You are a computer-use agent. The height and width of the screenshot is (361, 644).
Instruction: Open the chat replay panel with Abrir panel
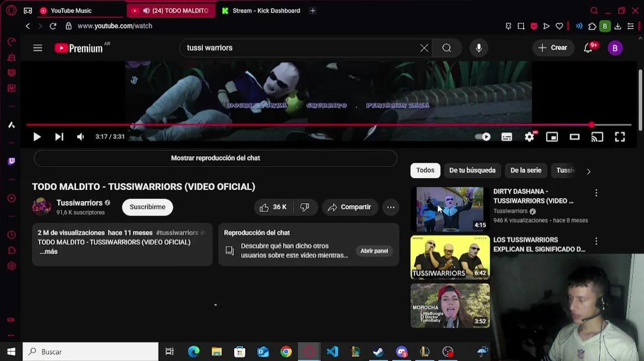tap(374, 251)
